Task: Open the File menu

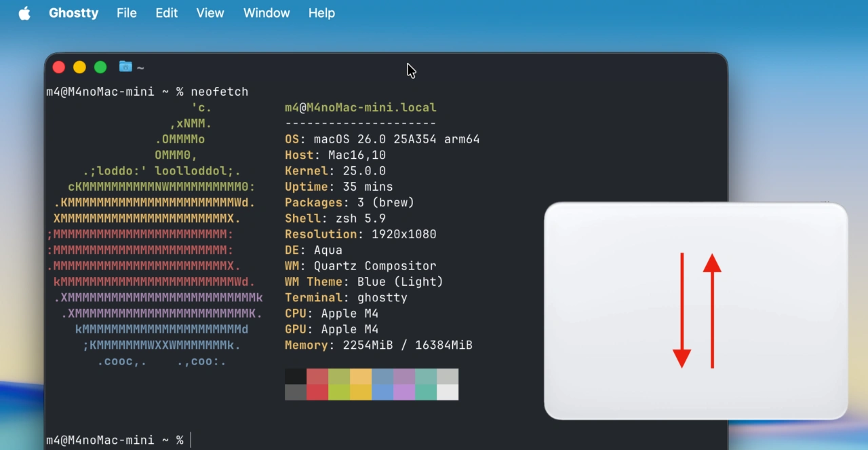Action: [x=126, y=12]
